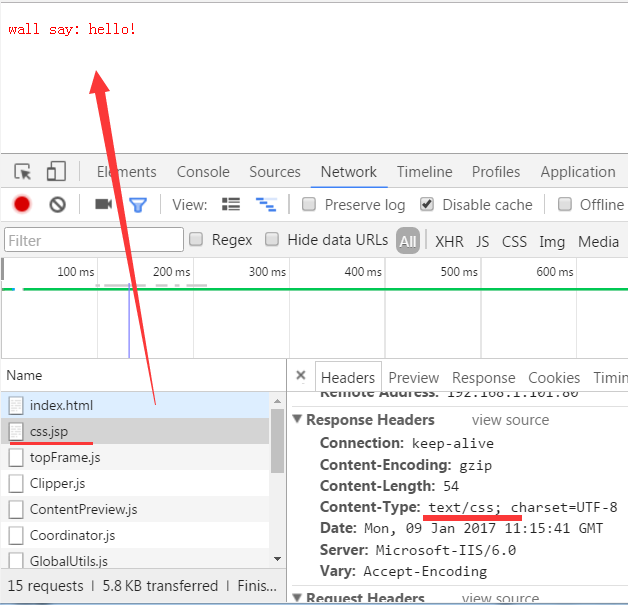This screenshot has width=628, height=605.
Task: Uncheck the Disable cache checkbox
Action: click(427, 204)
